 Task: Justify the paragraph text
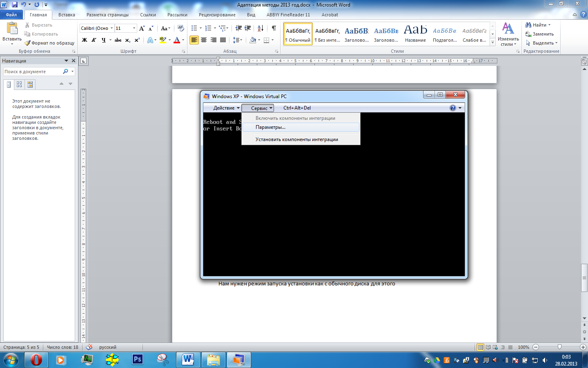223,40
